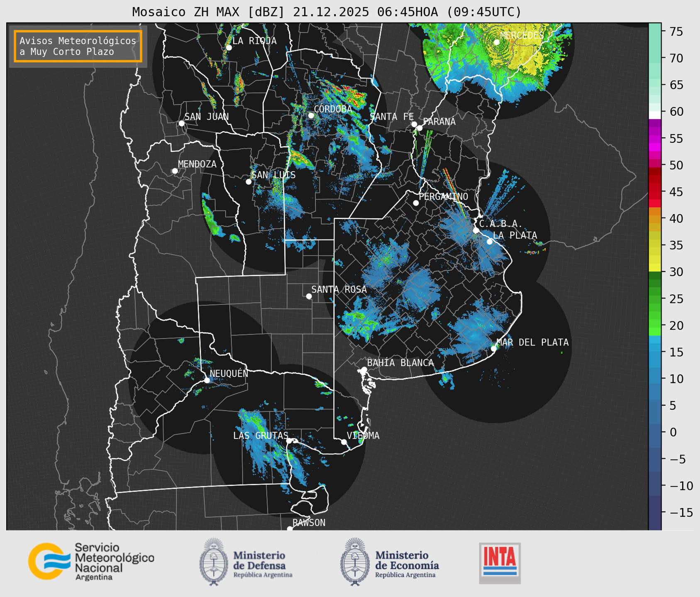Screen dimensions: 700x597
Task: Click the Ministerio de Economía emblem
Action: click(355, 562)
